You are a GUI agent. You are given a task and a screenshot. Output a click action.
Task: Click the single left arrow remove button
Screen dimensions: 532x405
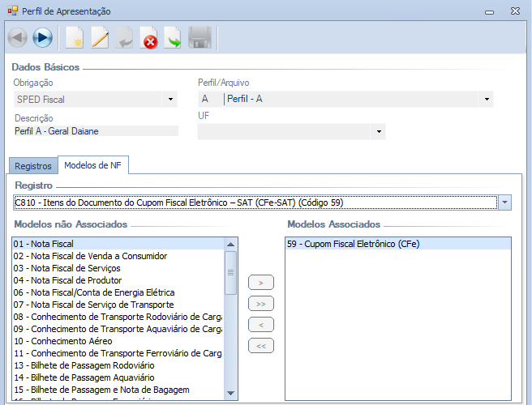coord(260,325)
